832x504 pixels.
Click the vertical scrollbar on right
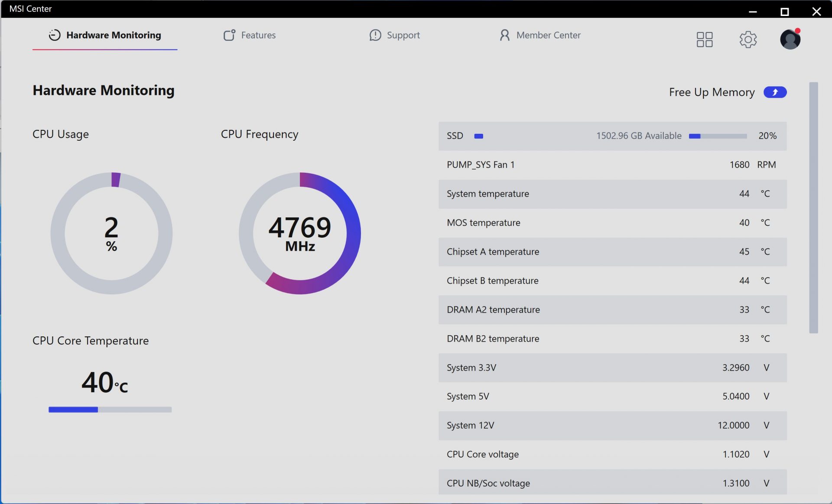click(813, 208)
